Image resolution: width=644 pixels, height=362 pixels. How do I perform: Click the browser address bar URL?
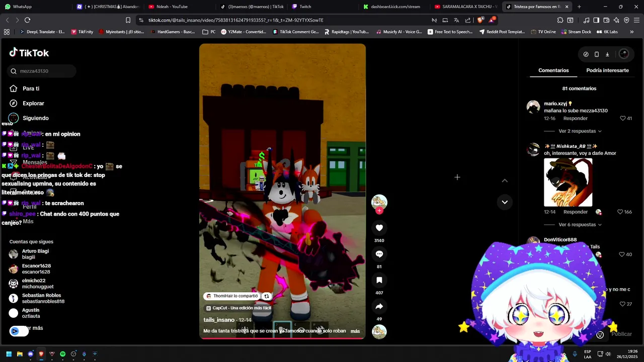(236, 20)
